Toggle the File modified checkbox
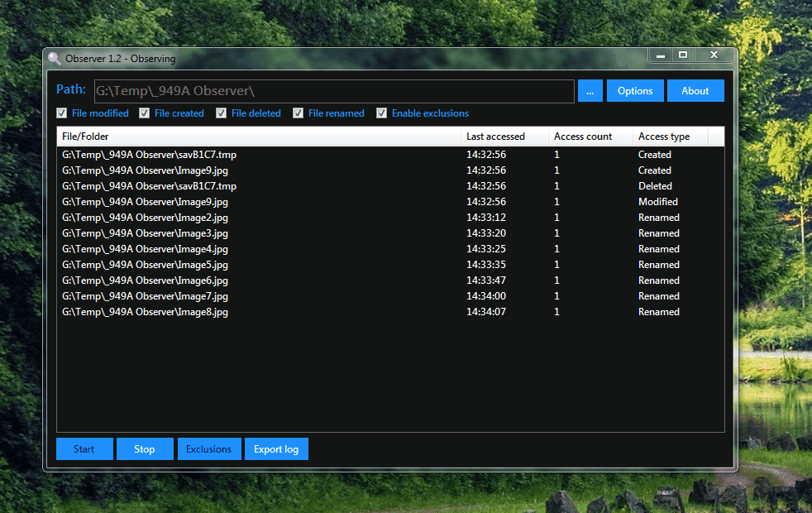812x513 pixels. (x=62, y=113)
